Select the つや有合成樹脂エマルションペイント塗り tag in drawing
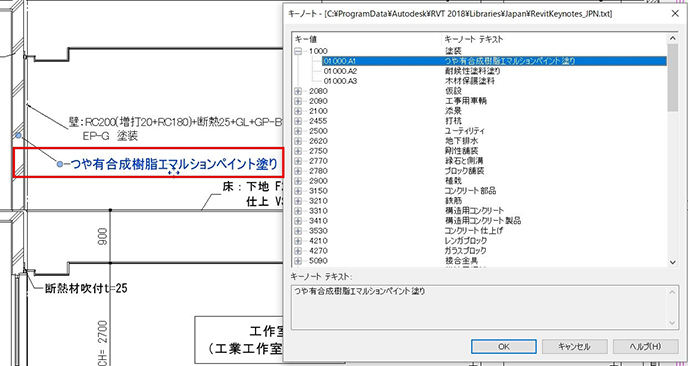This screenshot has height=366, width=688. pyautogui.click(x=174, y=164)
